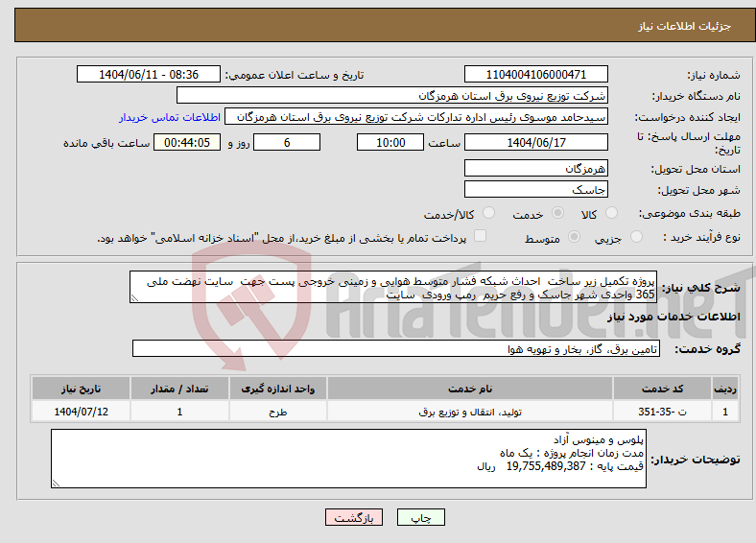Click the remaining days field showing 6
This screenshot has width=756, height=543.
point(287,142)
